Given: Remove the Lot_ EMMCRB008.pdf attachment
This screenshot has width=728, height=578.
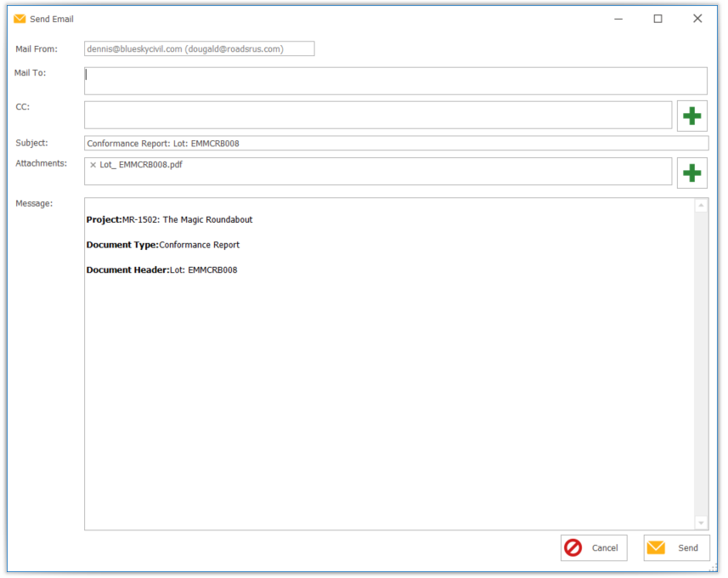Looking at the screenshot, I should 93,165.
